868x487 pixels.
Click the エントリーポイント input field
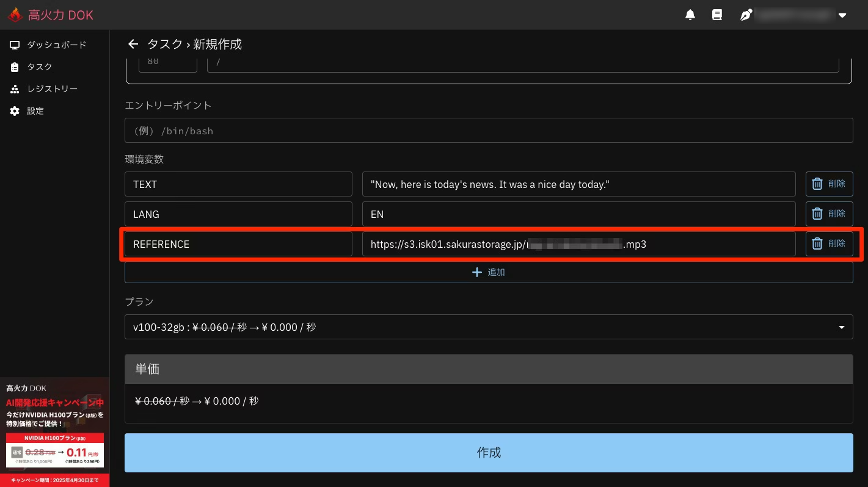(488, 131)
